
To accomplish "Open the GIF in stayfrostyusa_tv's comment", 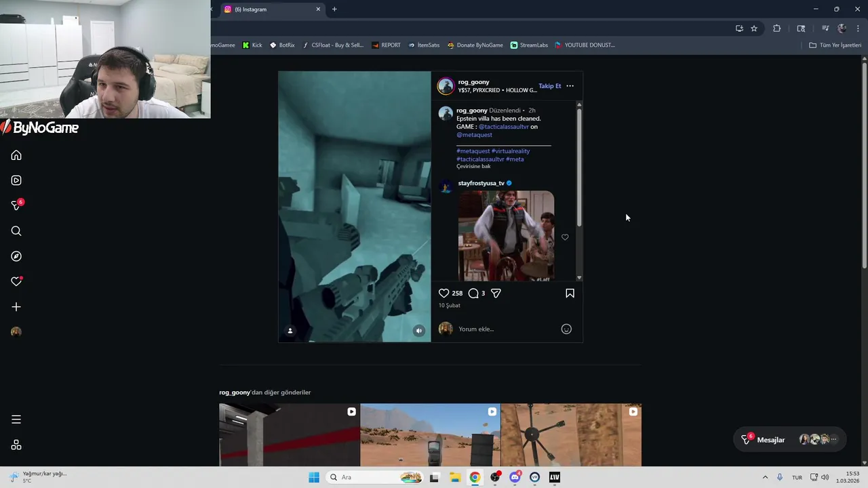I will point(506,236).
